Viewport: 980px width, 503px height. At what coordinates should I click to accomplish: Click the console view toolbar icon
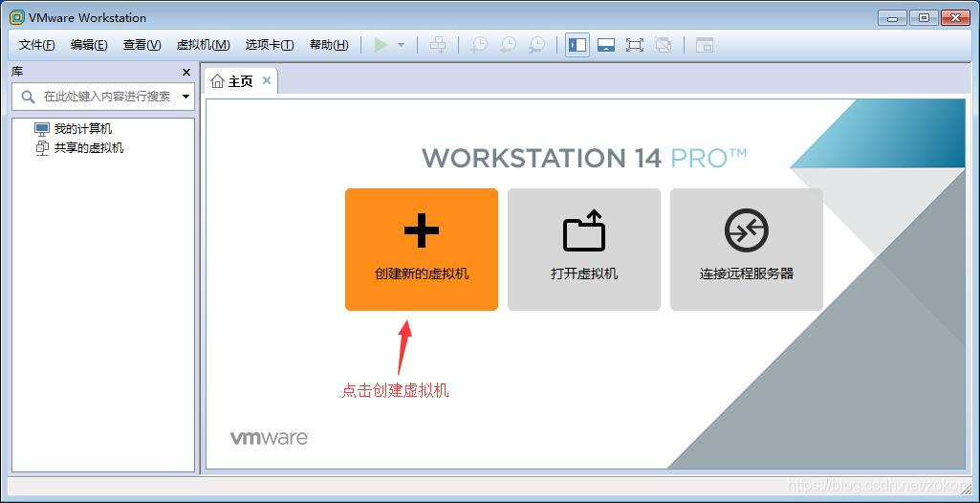coord(705,45)
